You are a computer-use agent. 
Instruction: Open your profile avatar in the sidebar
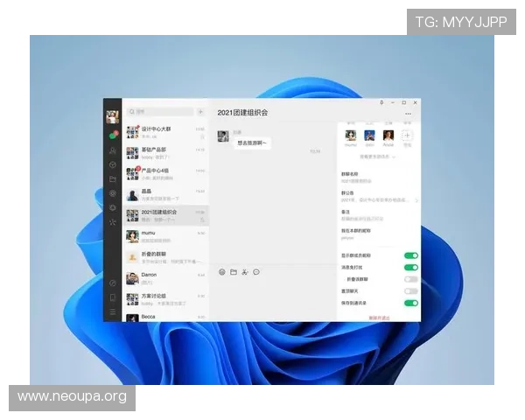click(112, 117)
